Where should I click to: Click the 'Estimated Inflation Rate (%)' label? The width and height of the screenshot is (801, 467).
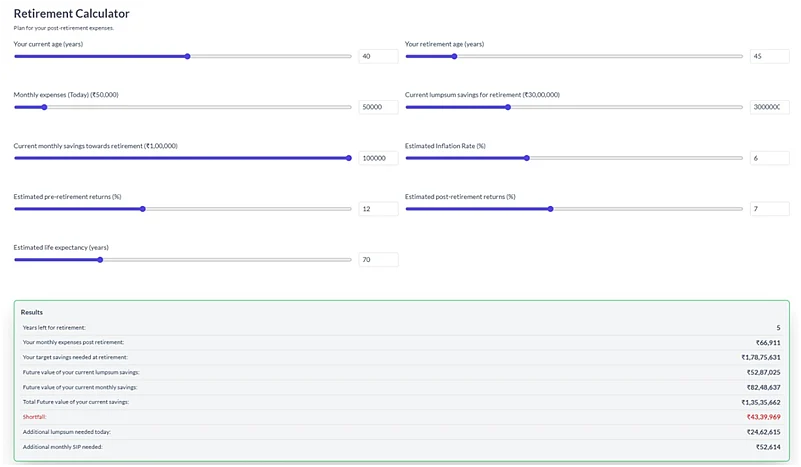tap(445, 146)
